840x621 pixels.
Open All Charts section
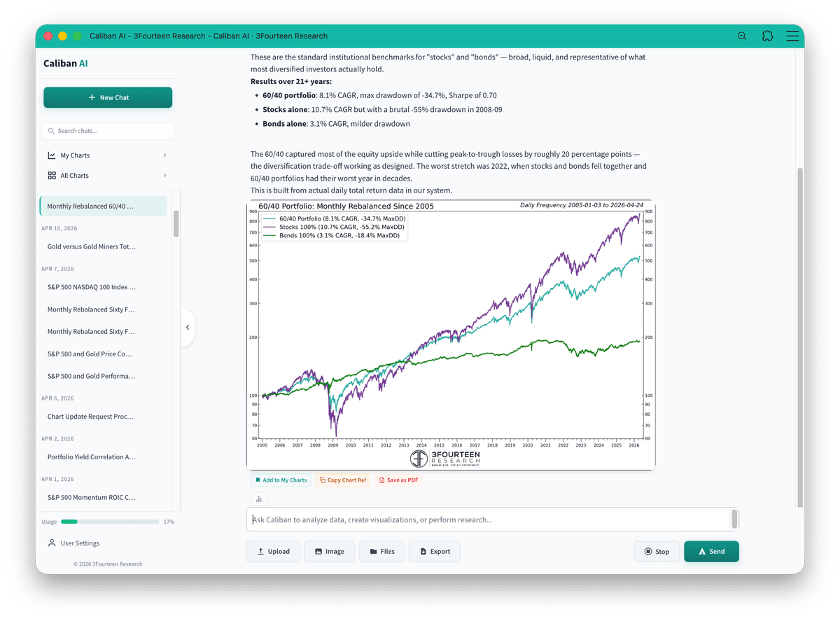click(108, 176)
